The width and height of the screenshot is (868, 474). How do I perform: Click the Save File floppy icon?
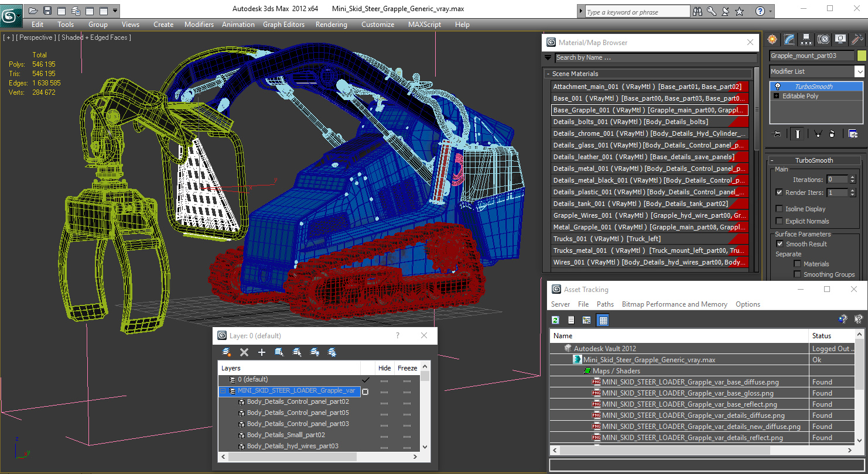click(47, 11)
